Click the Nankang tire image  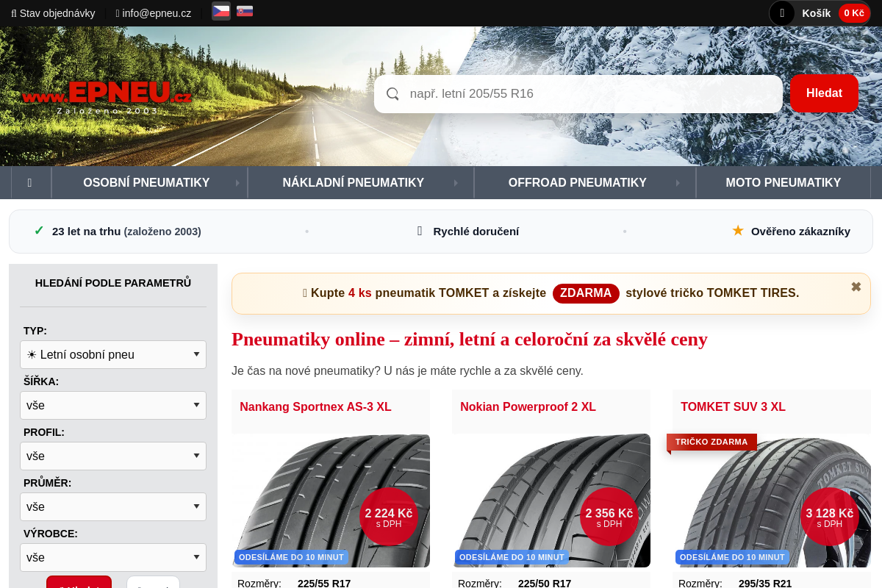pyautogui.click(x=331, y=501)
